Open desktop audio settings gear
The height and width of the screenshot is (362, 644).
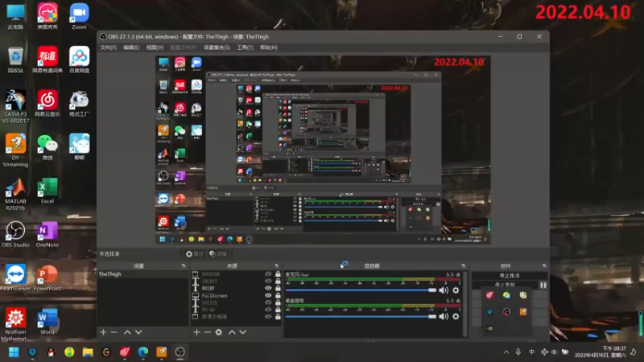tap(456, 316)
